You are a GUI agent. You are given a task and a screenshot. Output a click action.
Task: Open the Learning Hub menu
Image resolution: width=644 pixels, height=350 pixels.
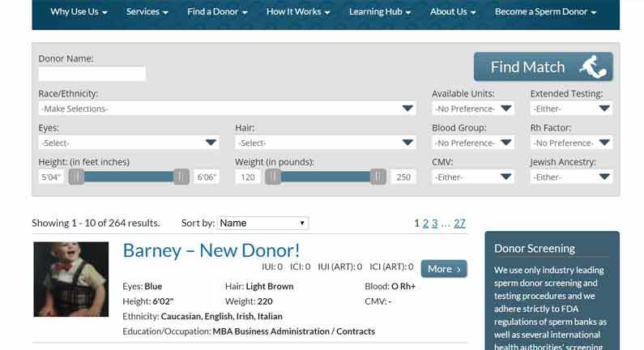tap(380, 12)
